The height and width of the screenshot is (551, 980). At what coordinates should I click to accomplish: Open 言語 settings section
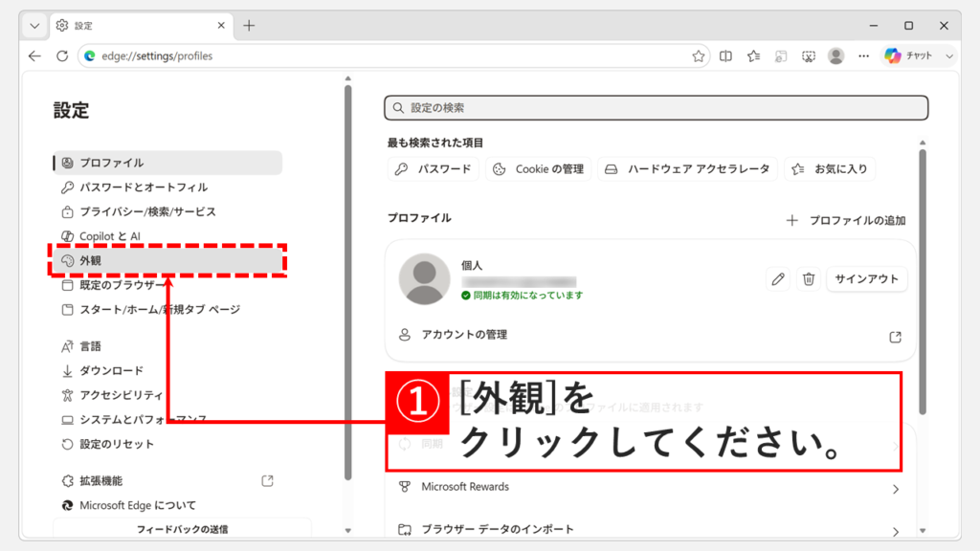[x=167, y=346]
